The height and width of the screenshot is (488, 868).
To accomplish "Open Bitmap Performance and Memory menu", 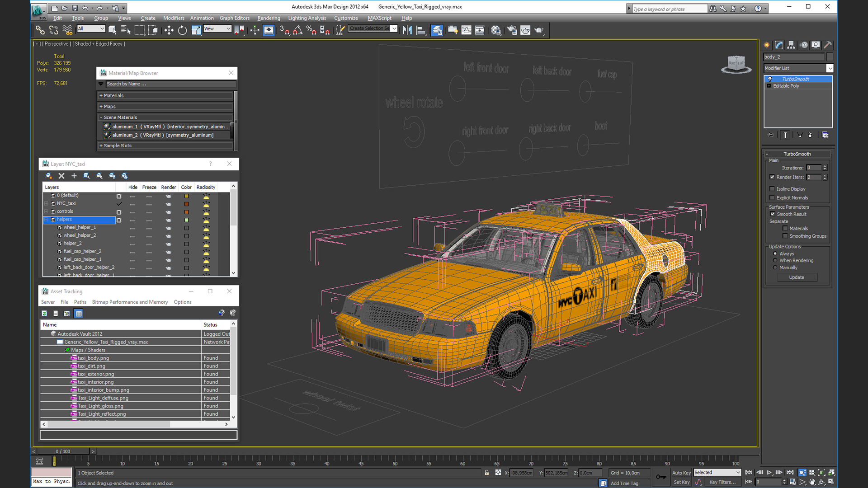I will (130, 302).
